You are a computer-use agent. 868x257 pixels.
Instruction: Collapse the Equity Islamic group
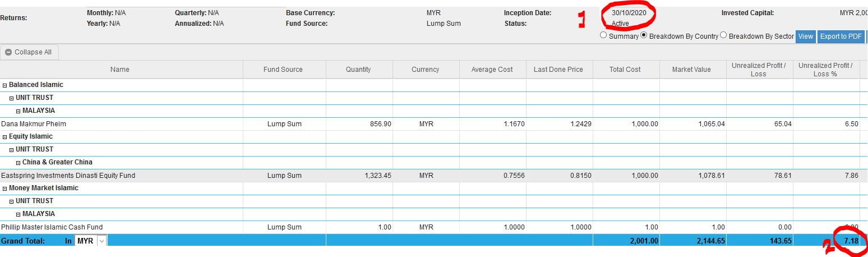coord(5,137)
